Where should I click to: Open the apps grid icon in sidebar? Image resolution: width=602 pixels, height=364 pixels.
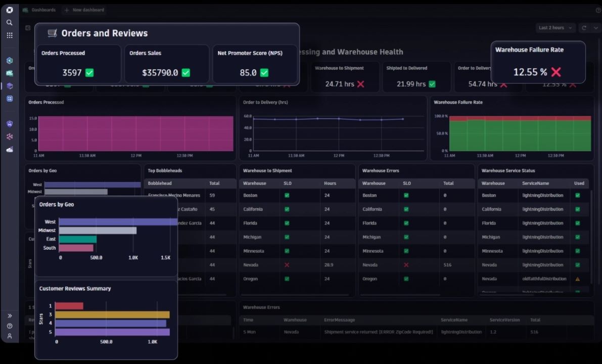point(9,35)
